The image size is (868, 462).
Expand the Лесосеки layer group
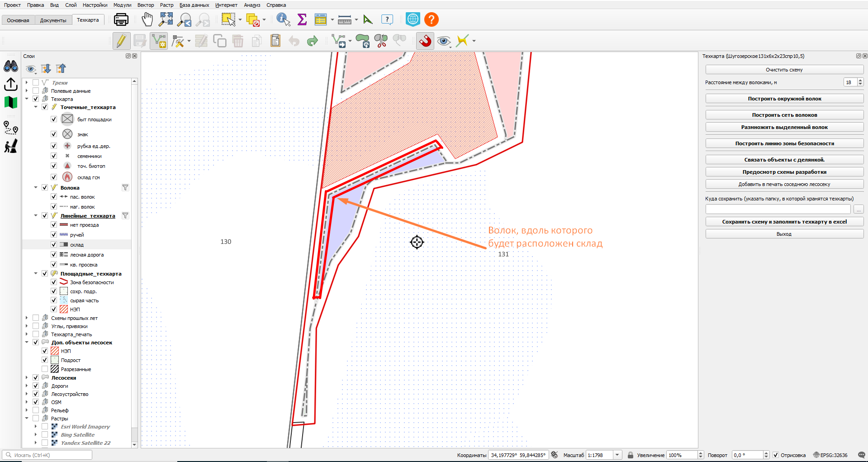(27, 377)
